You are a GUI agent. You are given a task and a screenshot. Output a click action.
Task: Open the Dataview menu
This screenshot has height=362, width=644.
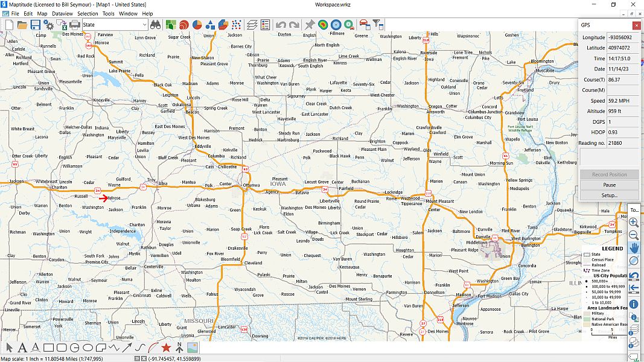pos(62,13)
